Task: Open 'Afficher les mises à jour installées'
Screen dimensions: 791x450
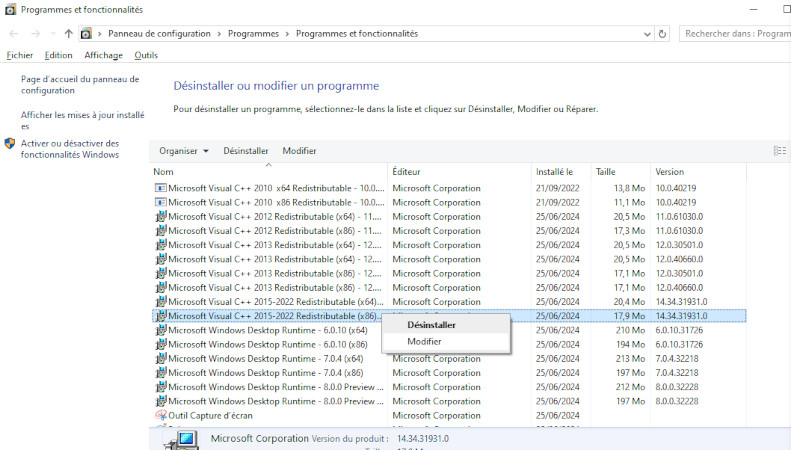Action: tap(82, 120)
